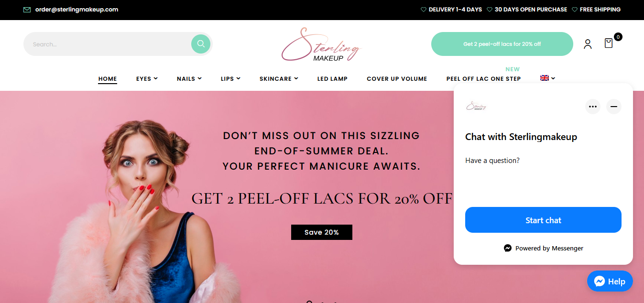
Task: Click the Messenger Help bubble
Action: pos(610,281)
